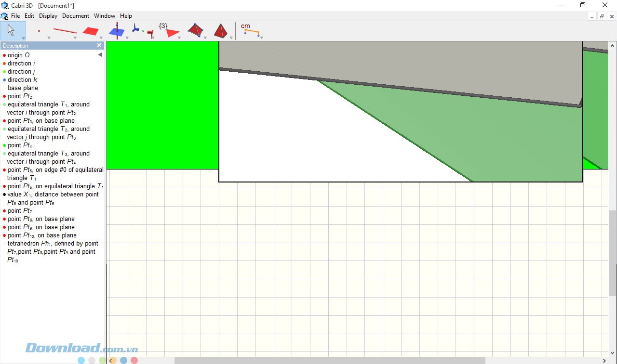The width and height of the screenshot is (617, 364).
Task: Close the Description panel
Action: (x=99, y=46)
